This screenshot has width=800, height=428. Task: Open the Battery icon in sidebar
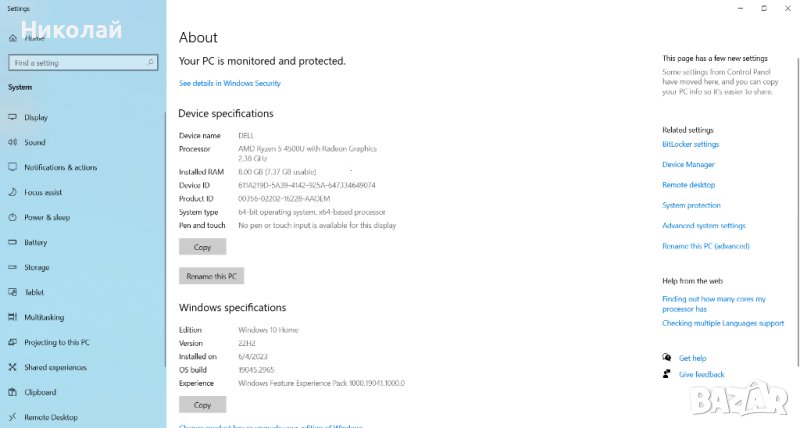tap(12, 242)
